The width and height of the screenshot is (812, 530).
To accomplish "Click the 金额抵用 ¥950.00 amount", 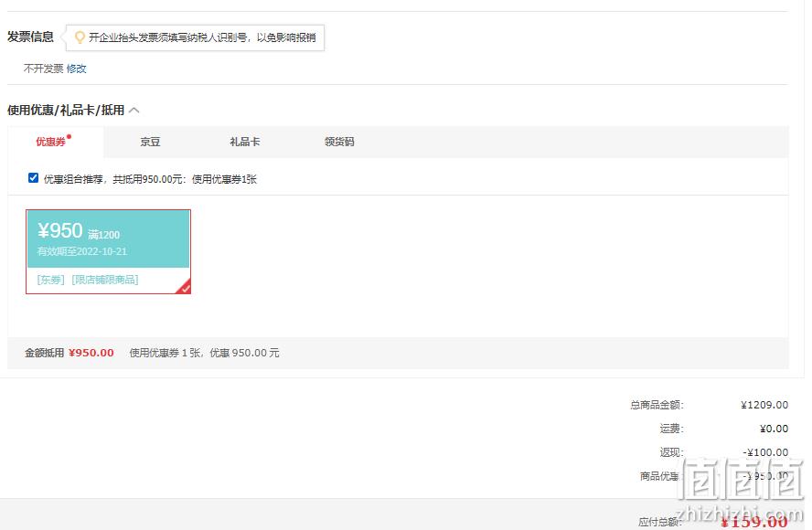I will pos(91,353).
